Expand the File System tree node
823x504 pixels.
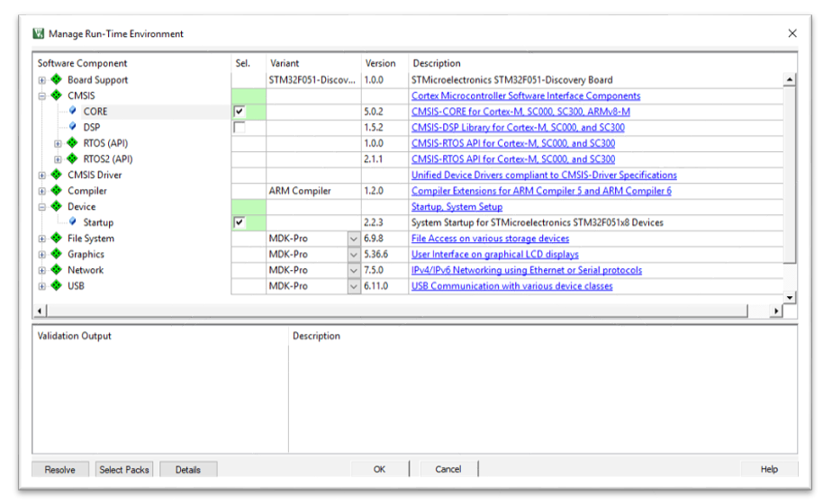coord(42,238)
